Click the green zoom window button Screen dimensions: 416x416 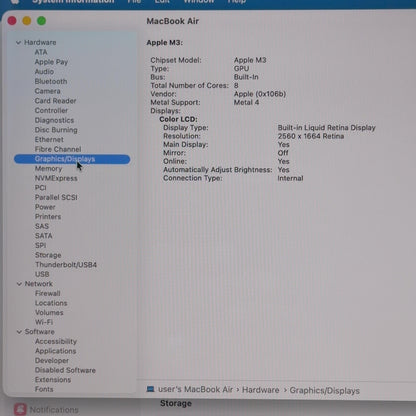41,21
